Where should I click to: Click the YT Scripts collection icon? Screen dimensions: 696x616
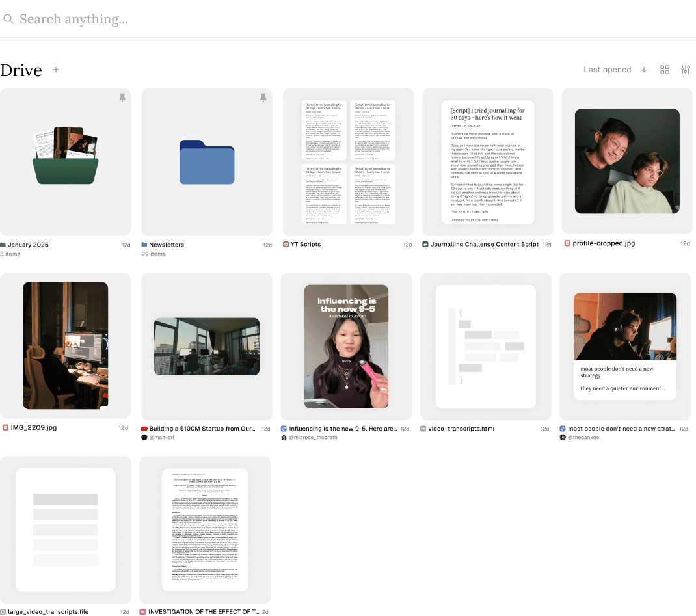coord(286,244)
